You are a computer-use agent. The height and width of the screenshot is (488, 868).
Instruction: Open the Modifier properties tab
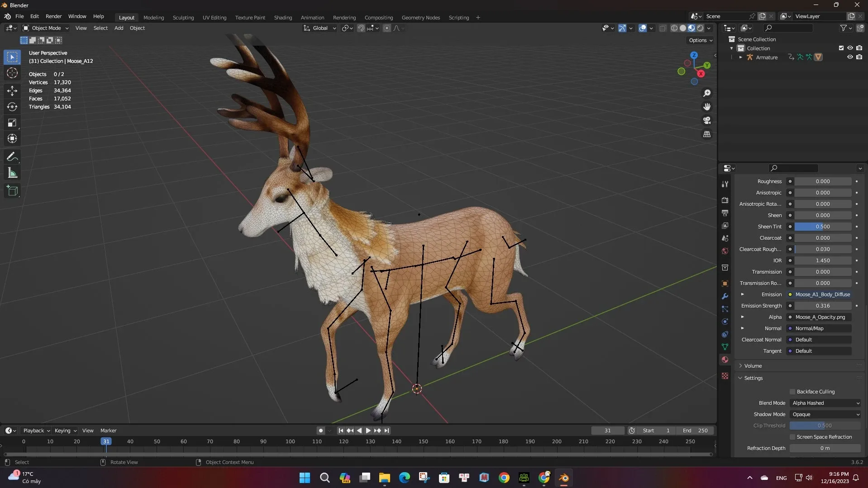click(725, 296)
